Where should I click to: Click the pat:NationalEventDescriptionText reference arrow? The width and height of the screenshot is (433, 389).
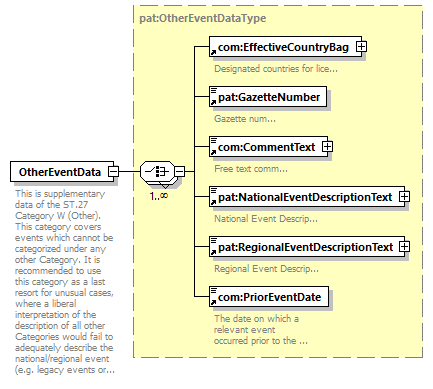[213, 202]
